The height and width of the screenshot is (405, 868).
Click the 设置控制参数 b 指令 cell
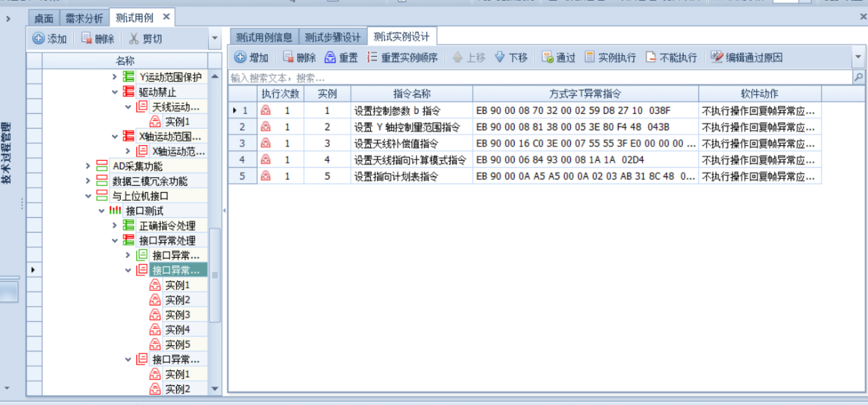point(412,110)
